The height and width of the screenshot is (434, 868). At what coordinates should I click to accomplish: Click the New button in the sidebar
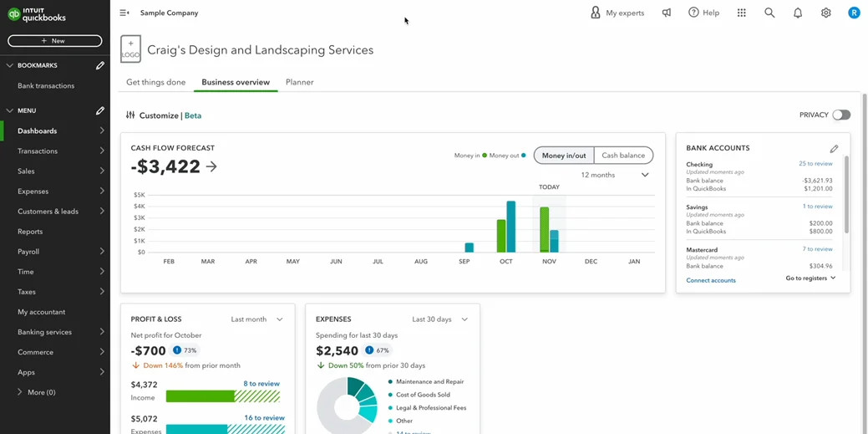[55, 41]
